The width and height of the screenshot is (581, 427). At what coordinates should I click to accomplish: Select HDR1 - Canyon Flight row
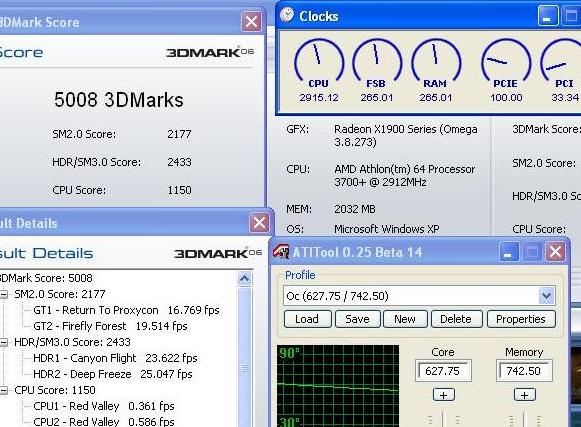pos(115,358)
